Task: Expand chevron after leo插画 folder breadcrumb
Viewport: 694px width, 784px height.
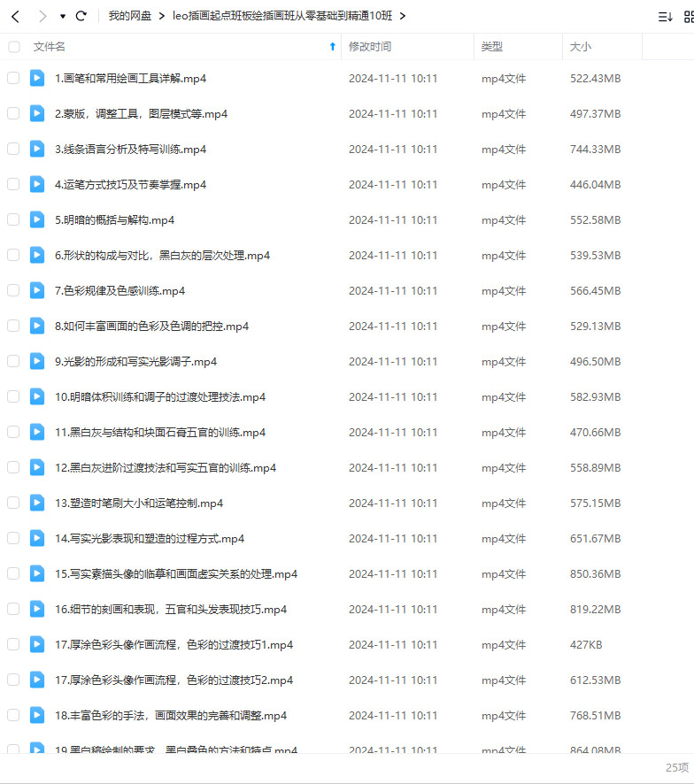Action: (403, 17)
